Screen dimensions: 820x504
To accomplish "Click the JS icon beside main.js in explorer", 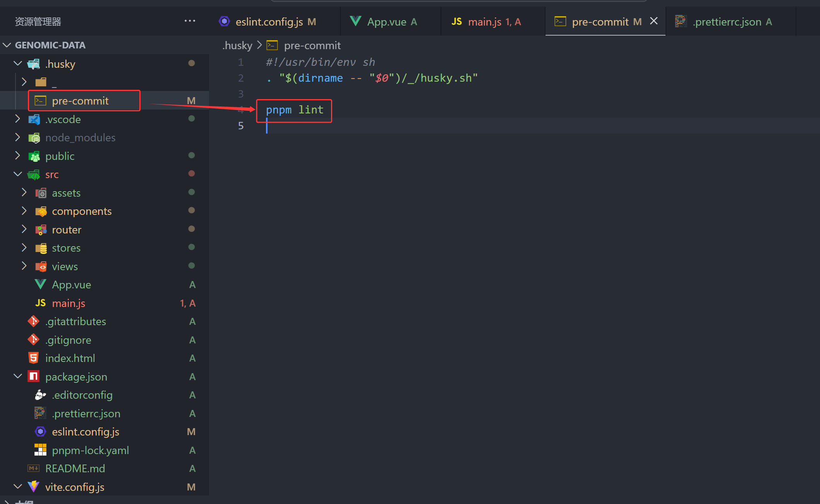I will pos(40,303).
